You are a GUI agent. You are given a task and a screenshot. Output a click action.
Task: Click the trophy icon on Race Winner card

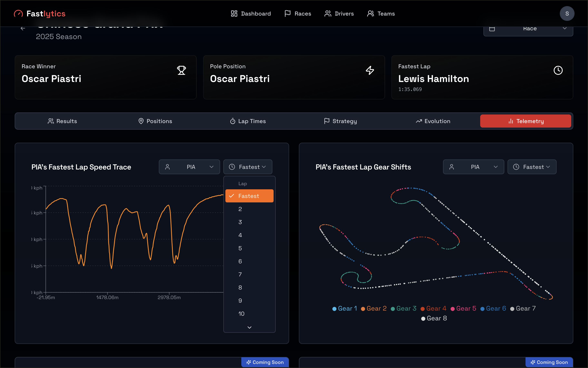click(181, 70)
